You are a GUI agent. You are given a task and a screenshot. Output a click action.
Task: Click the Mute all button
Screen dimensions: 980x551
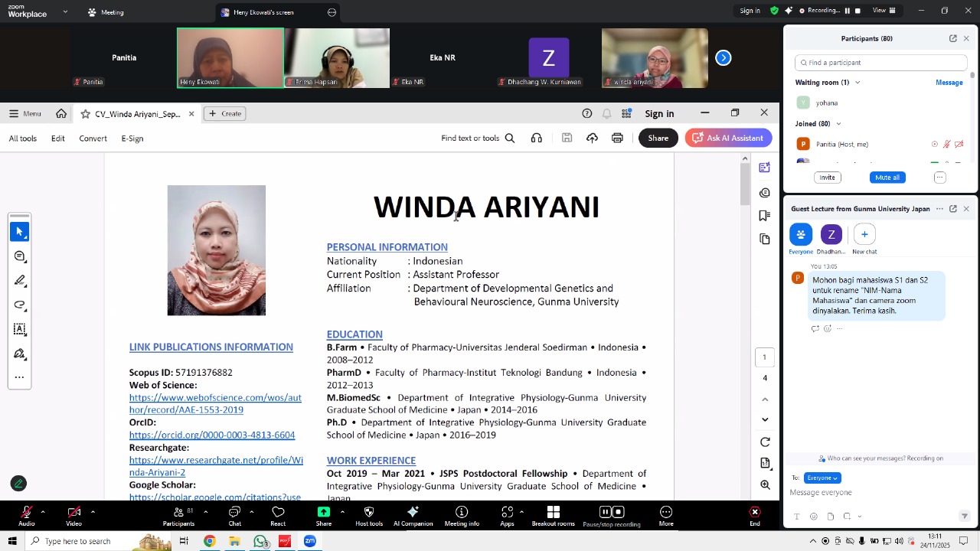click(x=887, y=178)
